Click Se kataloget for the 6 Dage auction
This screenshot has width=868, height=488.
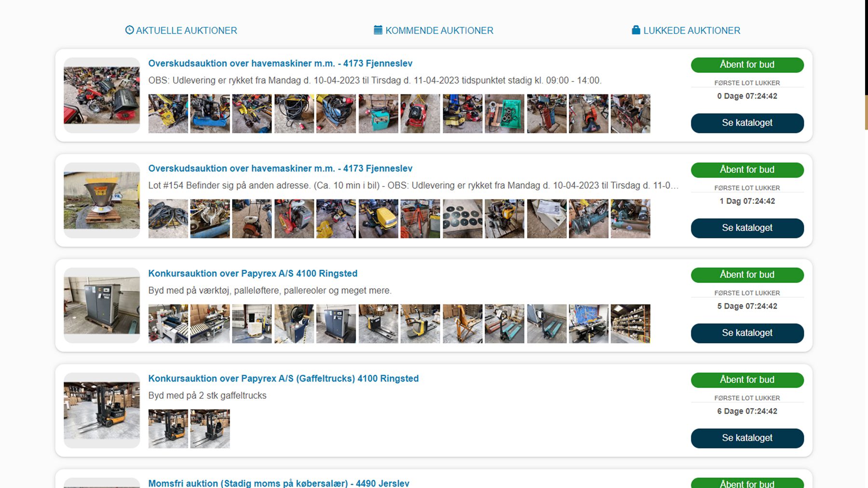(747, 438)
